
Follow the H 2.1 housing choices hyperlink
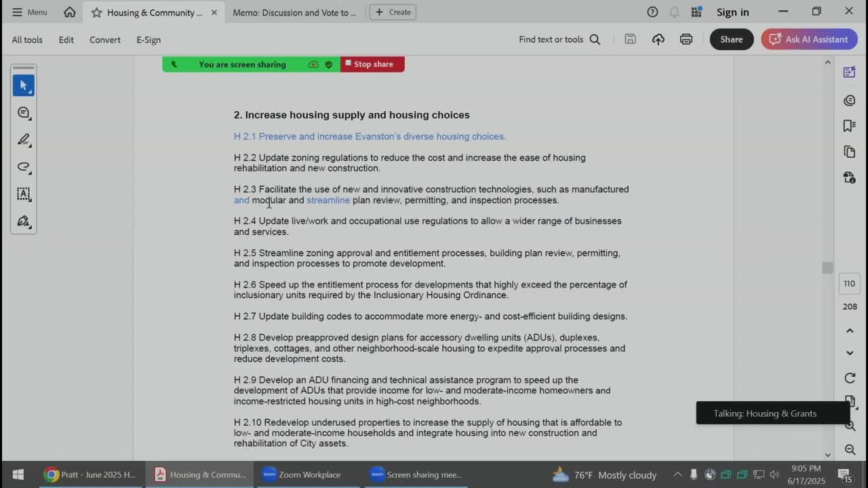pos(370,136)
